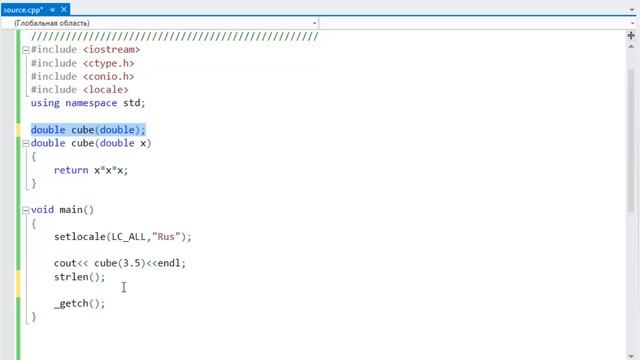Click the 'return x*x*x;' statement

click(91, 170)
